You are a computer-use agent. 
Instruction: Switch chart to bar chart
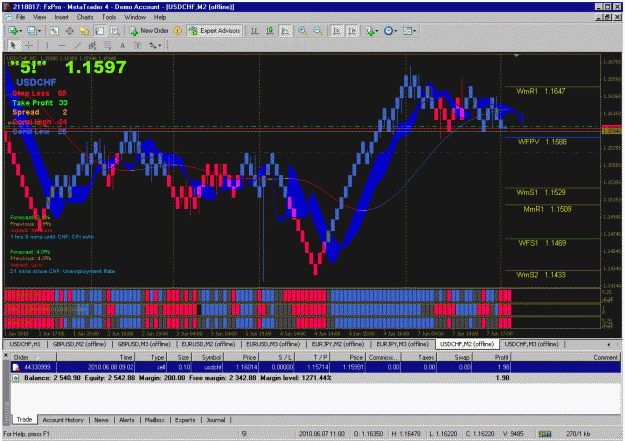(254, 31)
